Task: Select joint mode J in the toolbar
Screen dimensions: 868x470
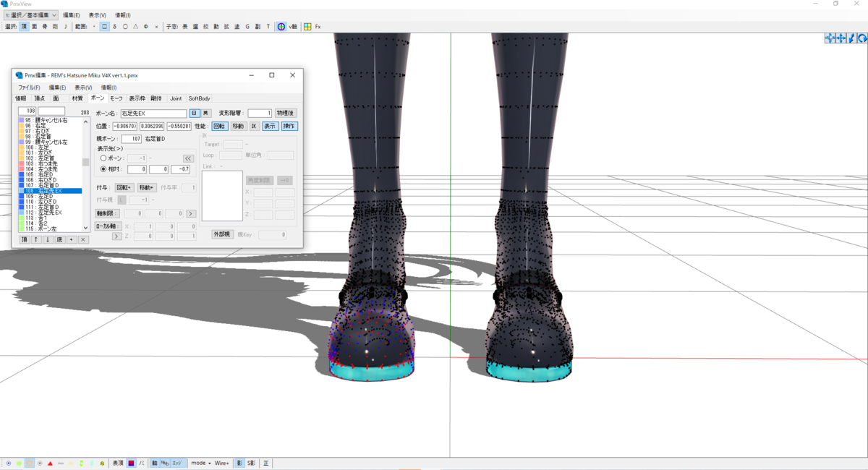Action: click(x=65, y=27)
